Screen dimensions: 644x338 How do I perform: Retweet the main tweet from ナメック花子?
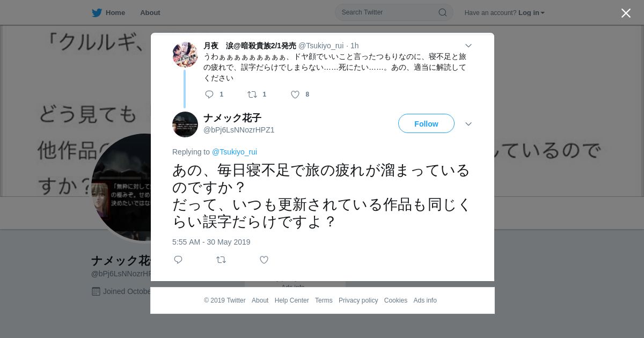[x=221, y=260]
